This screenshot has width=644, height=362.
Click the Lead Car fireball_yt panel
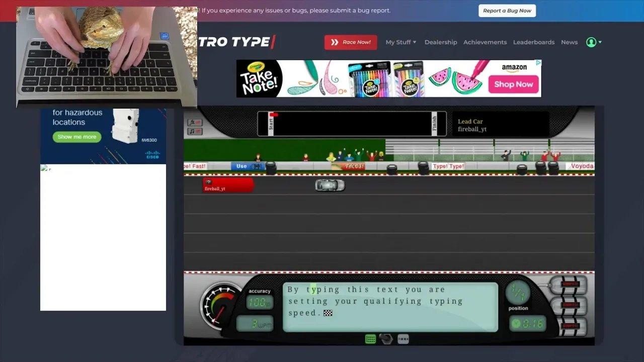(500, 124)
